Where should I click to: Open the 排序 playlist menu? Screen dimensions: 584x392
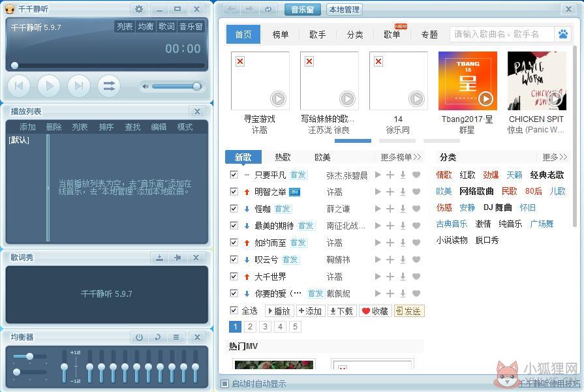click(106, 127)
